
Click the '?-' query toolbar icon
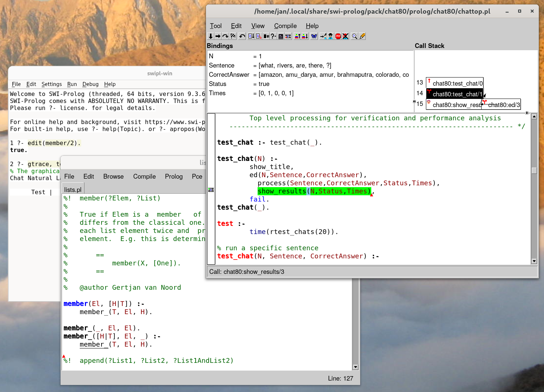click(x=273, y=36)
